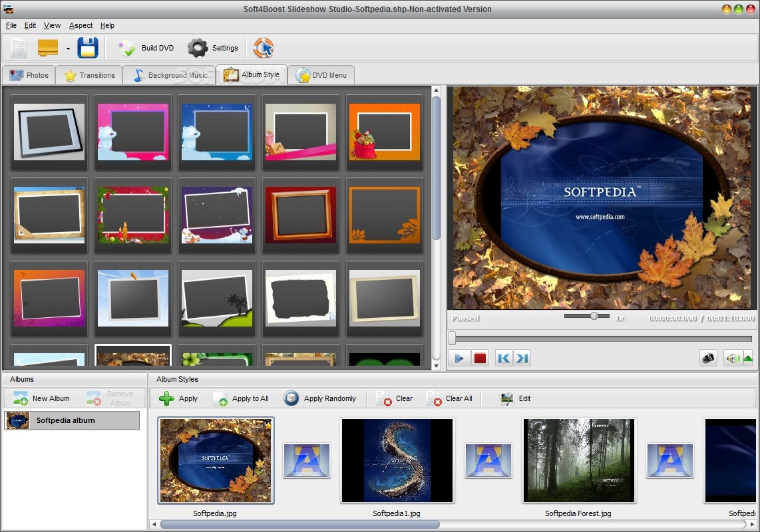The width and height of the screenshot is (760, 532).
Task: Save project with the floppy disk icon
Action: [88, 48]
